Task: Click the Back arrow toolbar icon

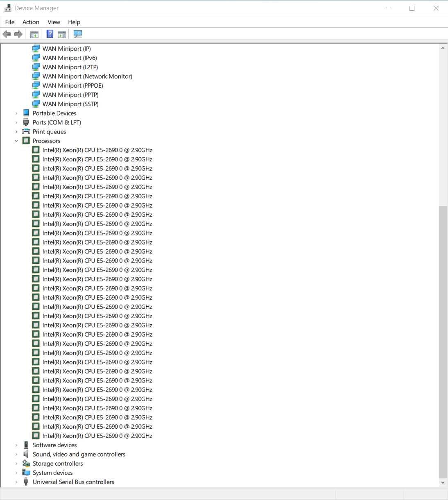Action: tap(7, 34)
